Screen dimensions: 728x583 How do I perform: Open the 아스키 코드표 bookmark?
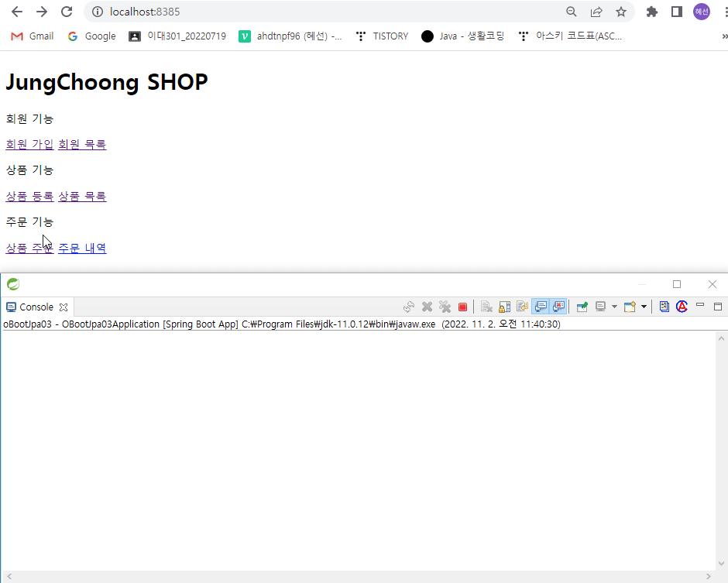570,36
